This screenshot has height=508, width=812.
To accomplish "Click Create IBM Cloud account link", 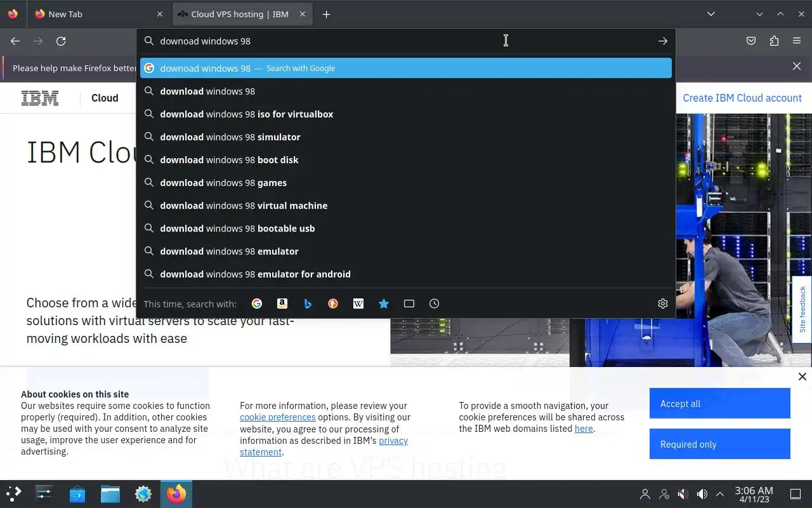I will pos(742,98).
